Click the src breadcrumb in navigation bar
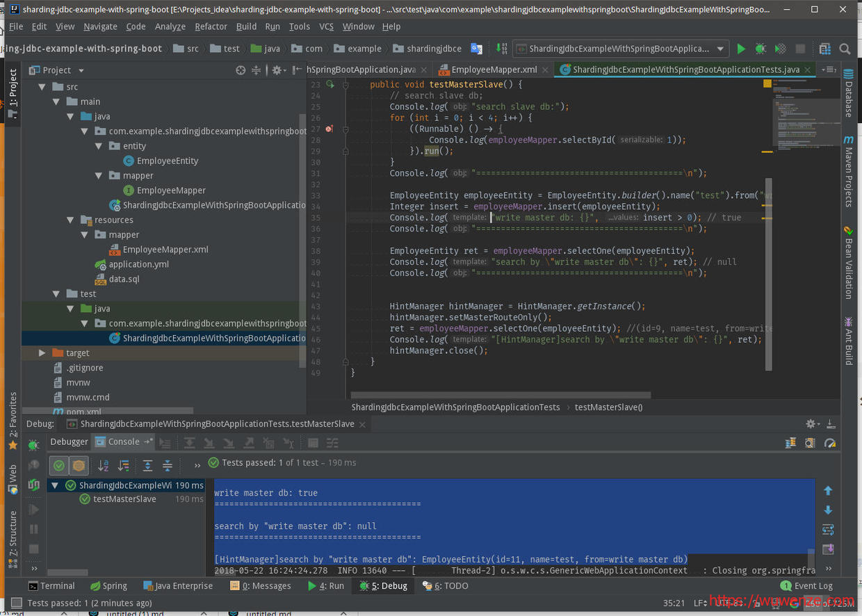862x616 pixels. coord(186,49)
